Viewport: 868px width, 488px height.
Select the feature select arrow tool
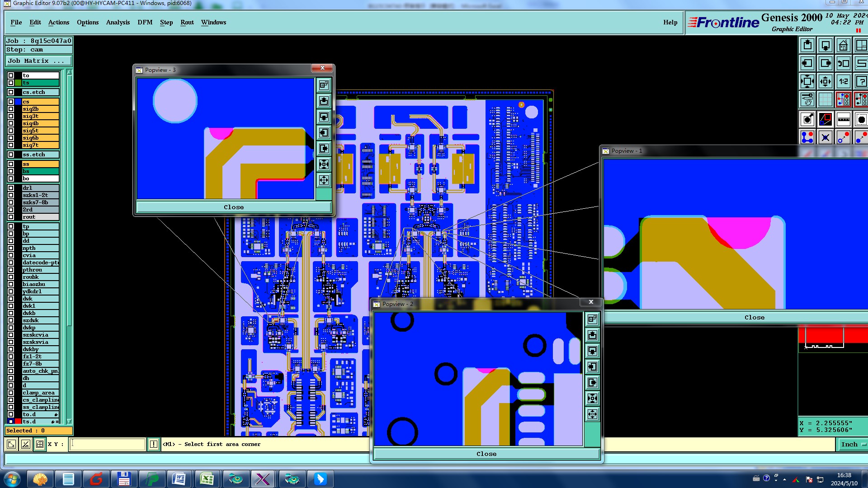[x=807, y=119]
